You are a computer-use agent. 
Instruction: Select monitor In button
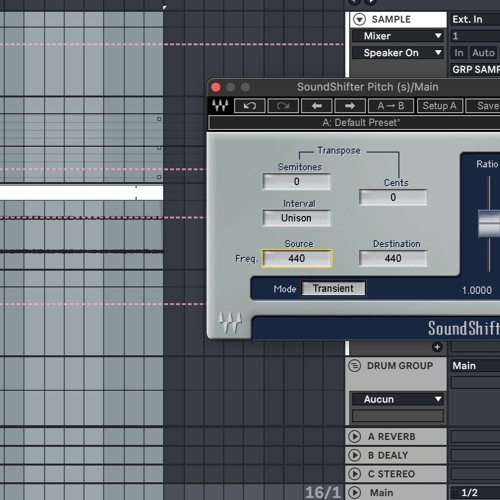pyautogui.click(x=459, y=53)
